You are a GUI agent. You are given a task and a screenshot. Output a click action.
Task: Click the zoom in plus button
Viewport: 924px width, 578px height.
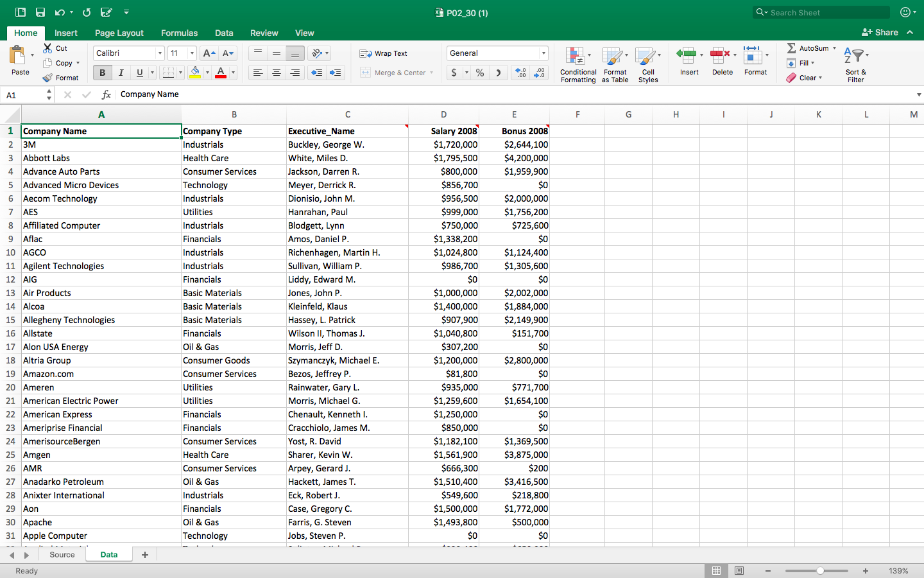(866, 571)
